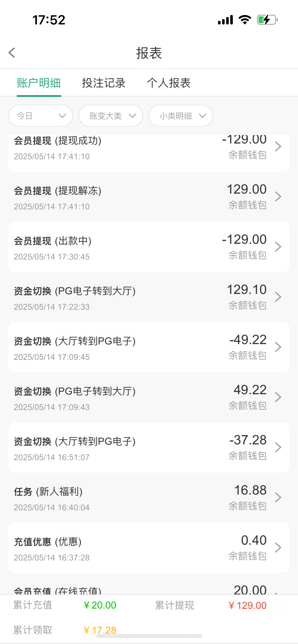This screenshot has height=644, width=298.
Task: Switch to the 投注记录 tab
Action: tap(104, 83)
